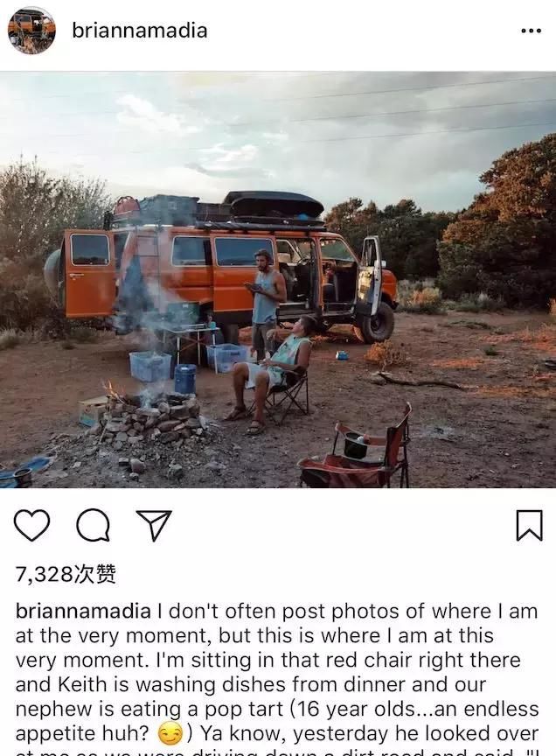The width and height of the screenshot is (556, 756).
Task: Open the three-dot more options menu
Action: point(531,31)
